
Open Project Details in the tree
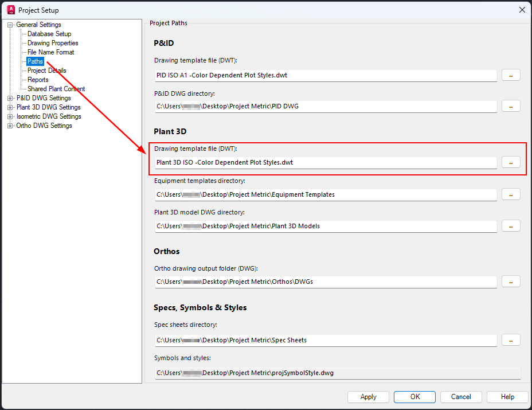pos(47,71)
